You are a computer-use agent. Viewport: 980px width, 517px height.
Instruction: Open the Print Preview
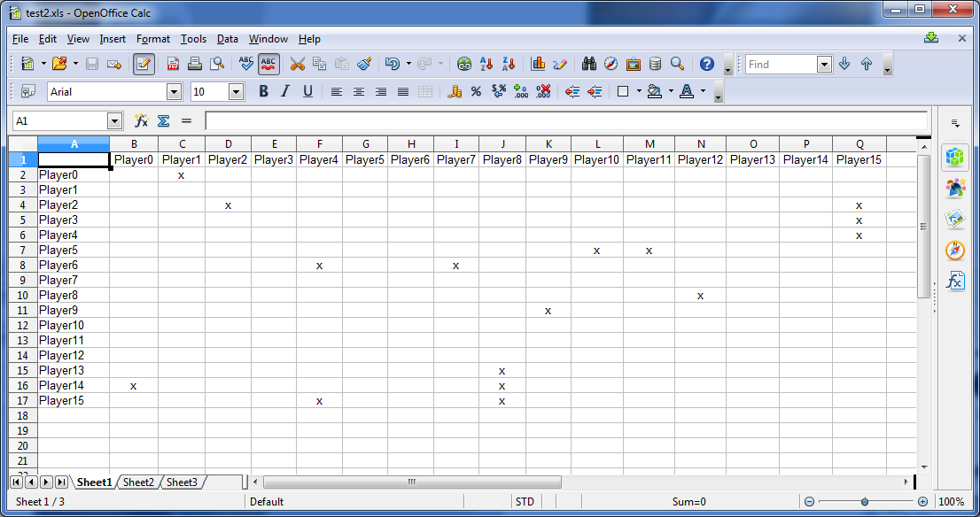215,64
